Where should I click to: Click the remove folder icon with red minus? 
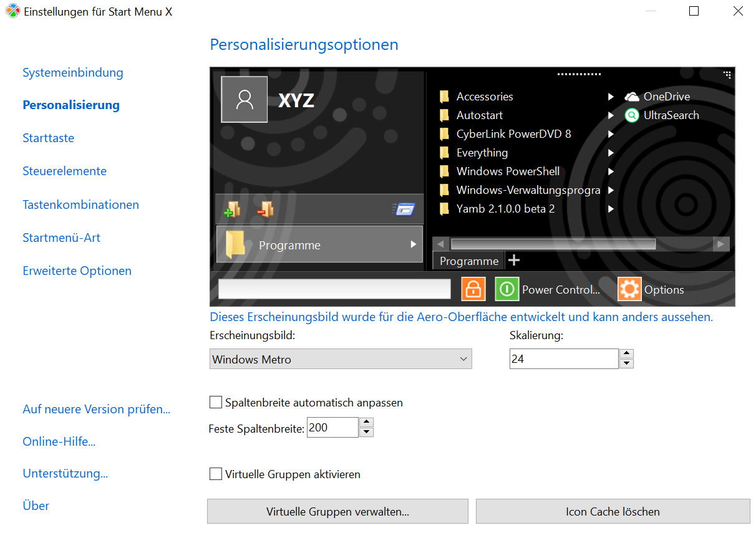(x=265, y=209)
